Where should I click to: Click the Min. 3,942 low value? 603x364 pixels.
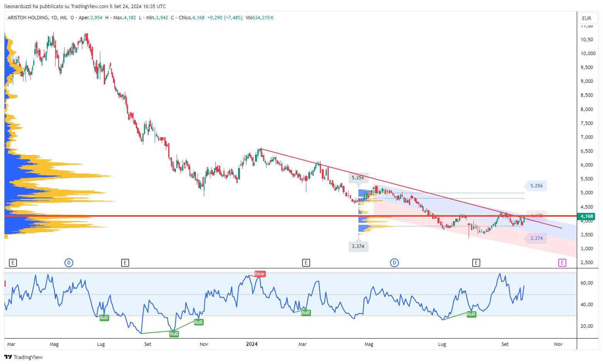coord(157,18)
